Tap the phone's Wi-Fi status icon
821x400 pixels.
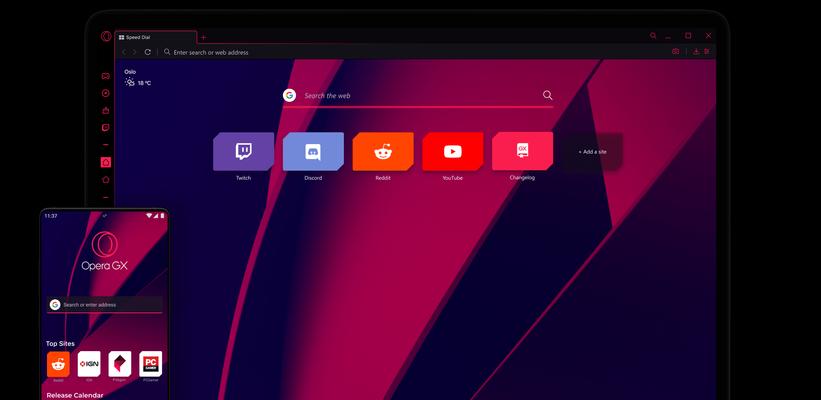(x=149, y=215)
